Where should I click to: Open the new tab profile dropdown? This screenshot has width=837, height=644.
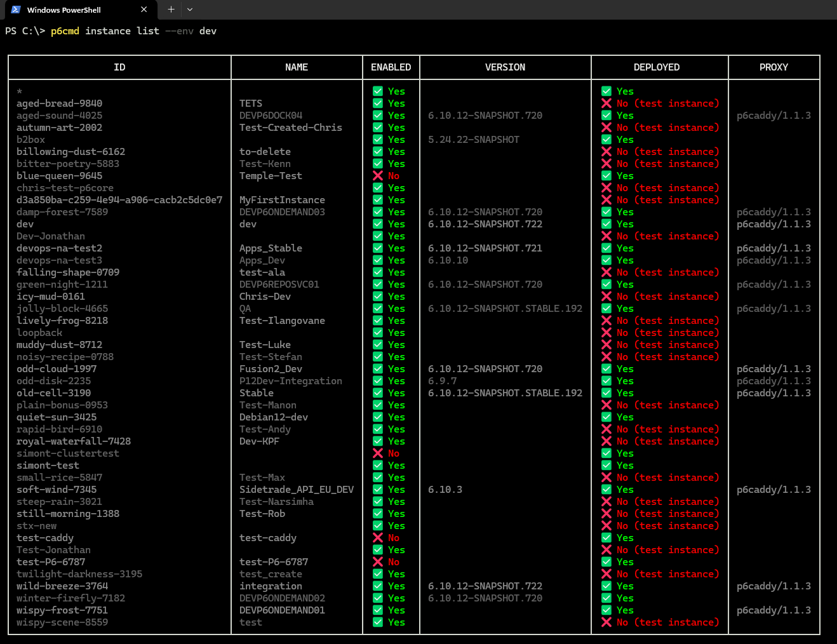pyautogui.click(x=190, y=10)
